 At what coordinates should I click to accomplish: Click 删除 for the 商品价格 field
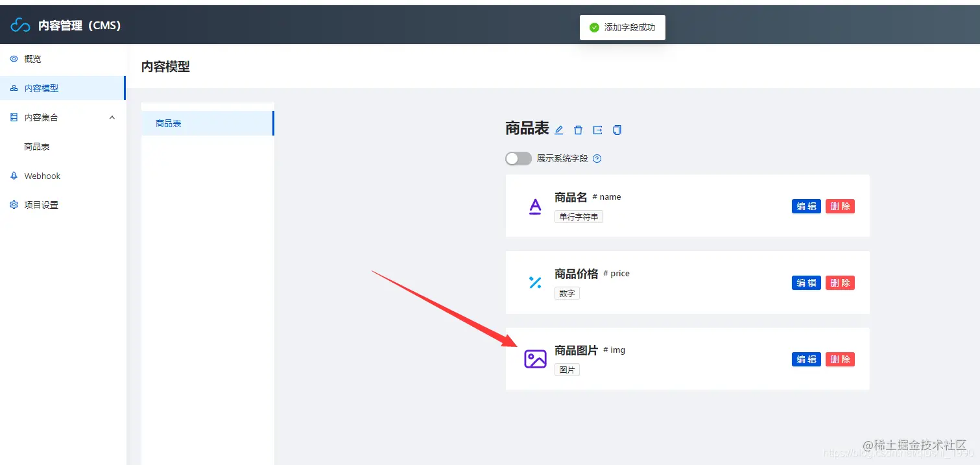tap(840, 283)
